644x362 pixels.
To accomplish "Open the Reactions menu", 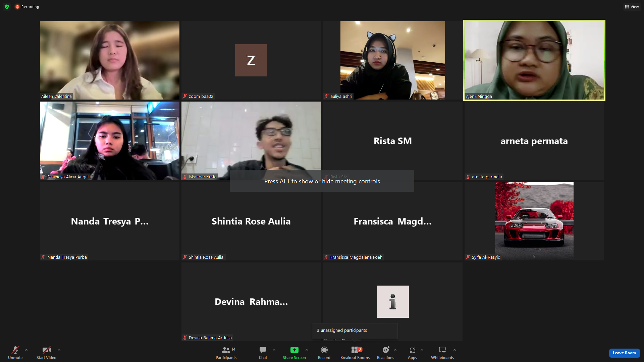I will [386, 353].
